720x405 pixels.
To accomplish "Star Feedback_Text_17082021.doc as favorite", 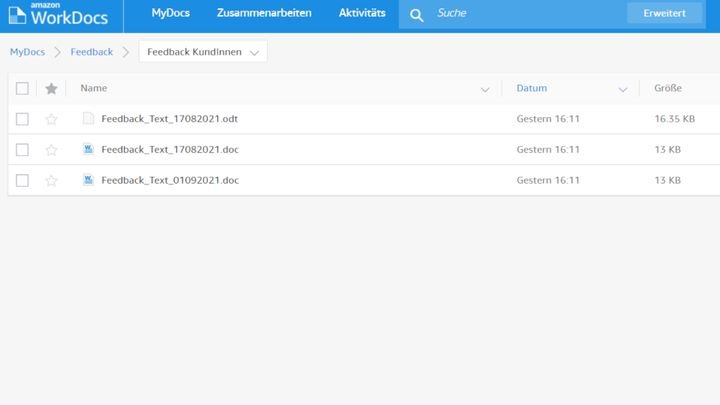I will tap(51, 150).
